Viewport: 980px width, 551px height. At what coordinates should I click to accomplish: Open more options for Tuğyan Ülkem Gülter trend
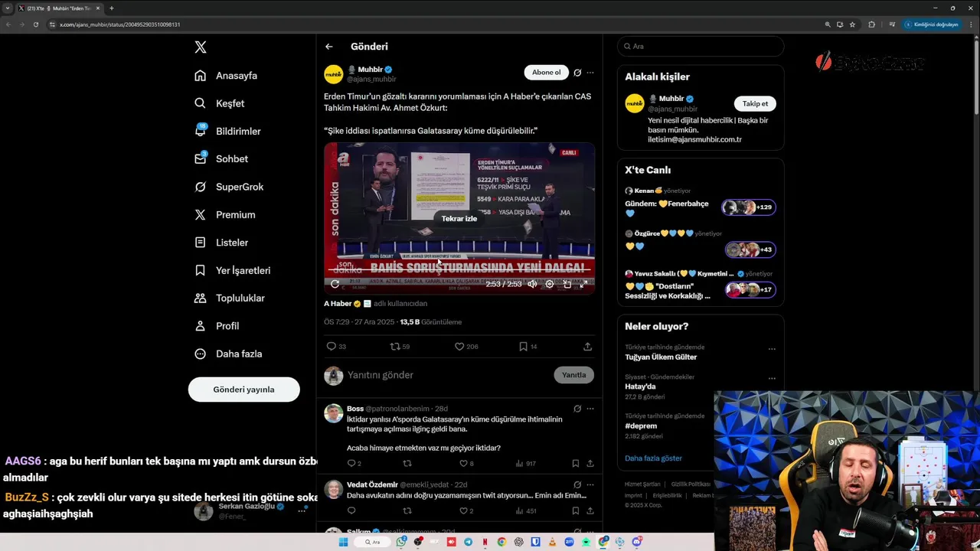[x=771, y=348]
